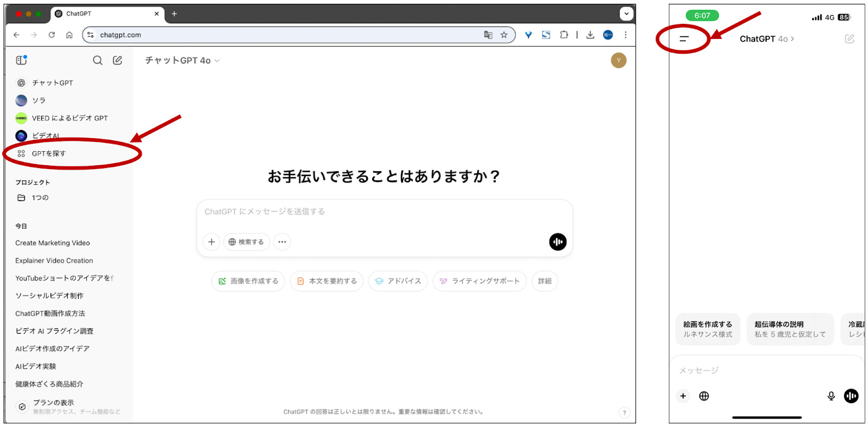Open the mobile hamburger menu icon
This screenshot has height=427, width=868.
684,38
